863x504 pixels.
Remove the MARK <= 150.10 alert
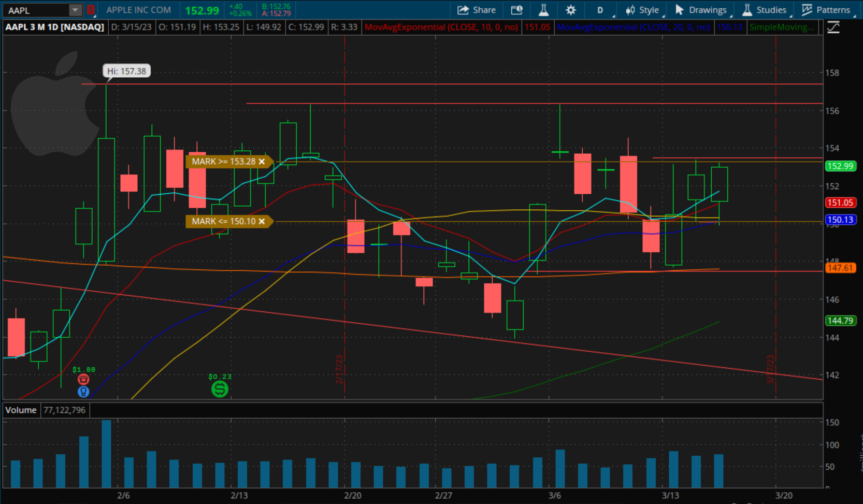(262, 221)
